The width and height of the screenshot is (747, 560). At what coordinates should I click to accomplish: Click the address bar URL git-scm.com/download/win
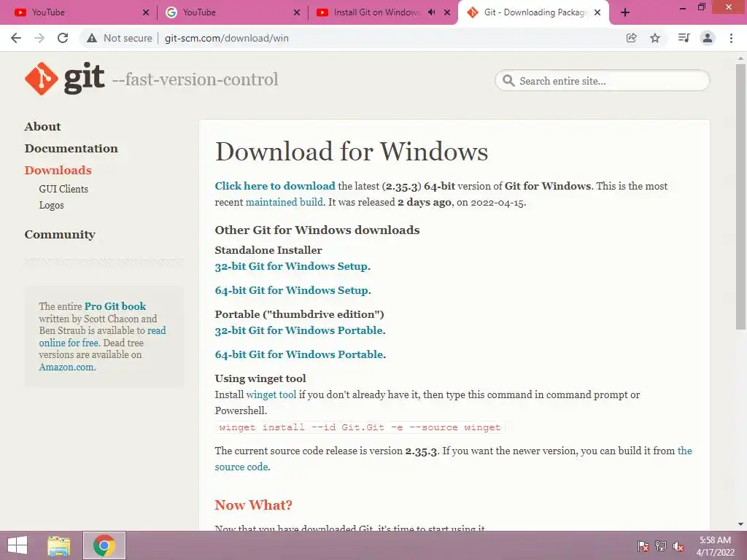coord(227,38)
